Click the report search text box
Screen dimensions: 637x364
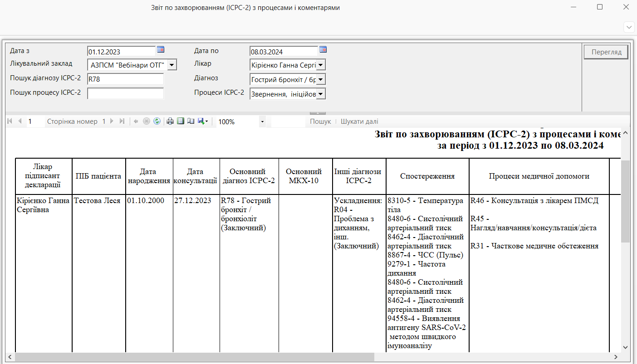(x=288, y=121)
